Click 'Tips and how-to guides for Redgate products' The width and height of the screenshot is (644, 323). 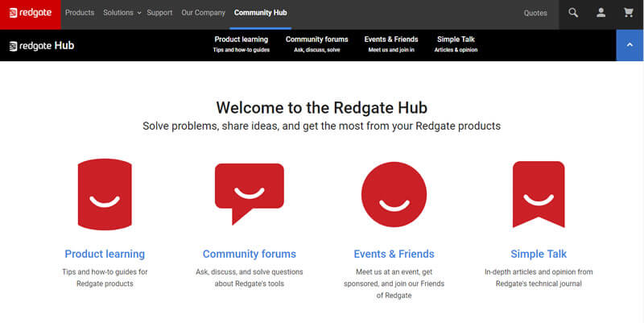[105, 278]
